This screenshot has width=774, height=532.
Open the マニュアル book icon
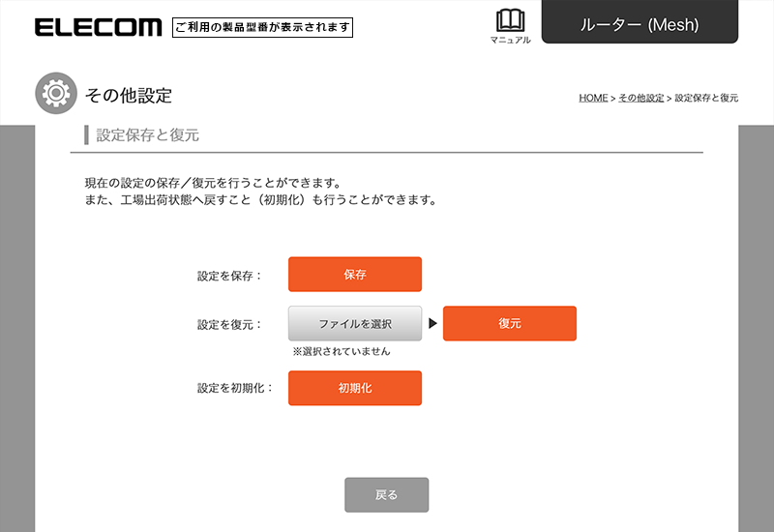pos(510,20)
